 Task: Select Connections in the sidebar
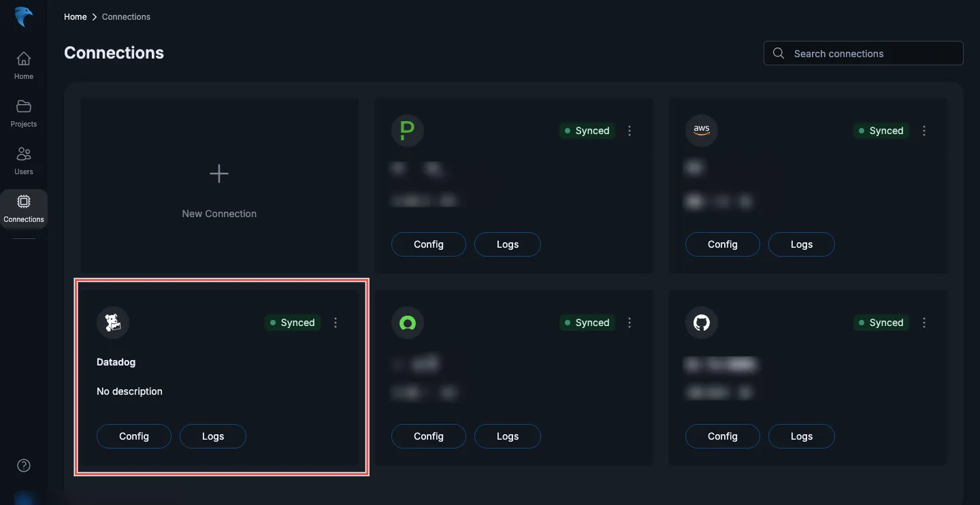click(24, 209)
